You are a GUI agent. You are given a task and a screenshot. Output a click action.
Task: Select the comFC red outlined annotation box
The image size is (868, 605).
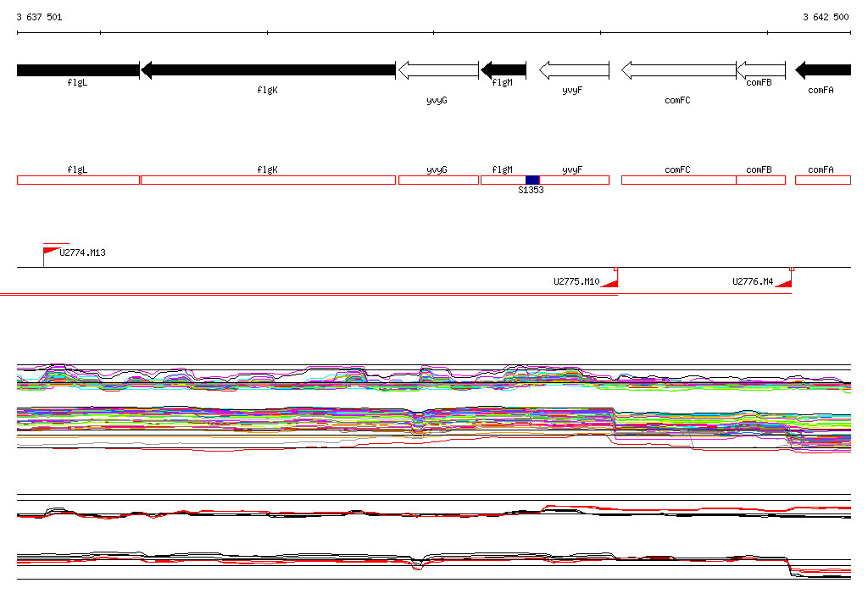pyautogui.click(x=679, y=180)
